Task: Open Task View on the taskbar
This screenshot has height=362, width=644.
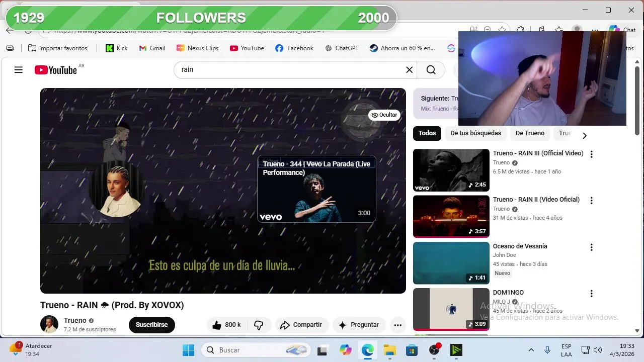Action: coord(323,350)
